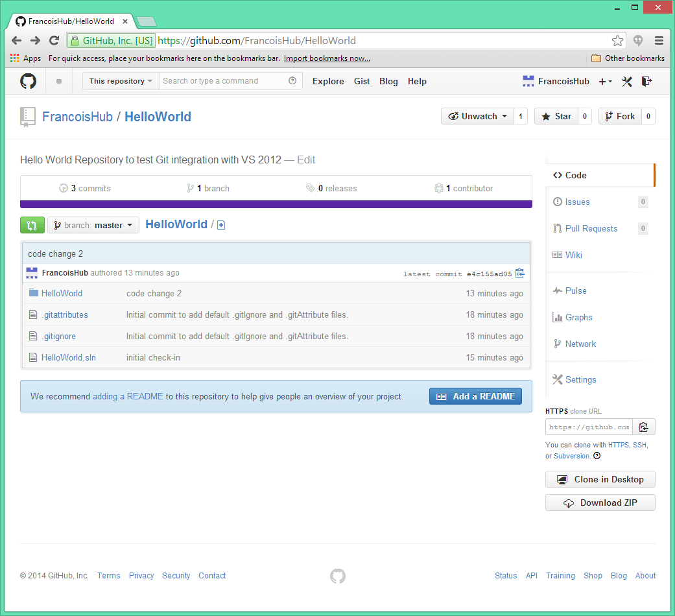The height and width of the screenshot is (616, 675).
Task: Click the HTTPS clone URL text field
Action: [x=589, y=427]
